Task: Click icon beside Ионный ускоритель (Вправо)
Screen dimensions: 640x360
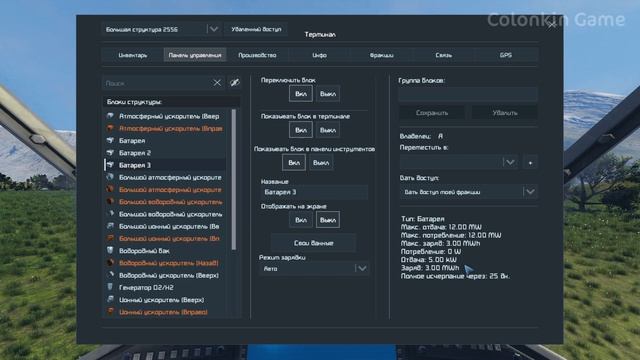Action: (110, 312)
